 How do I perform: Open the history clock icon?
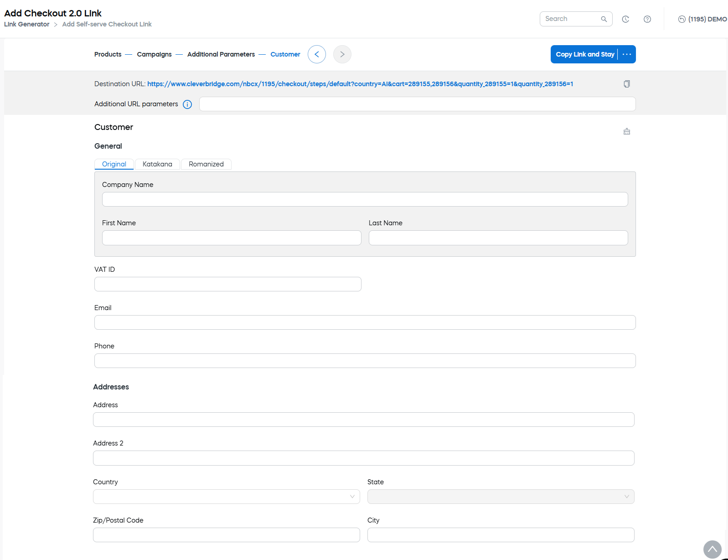tap(625, 19)
